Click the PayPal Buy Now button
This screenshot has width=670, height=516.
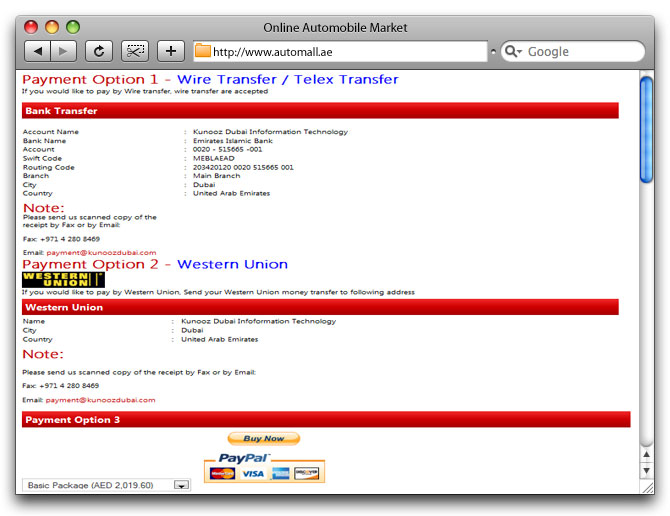[264, 438]
